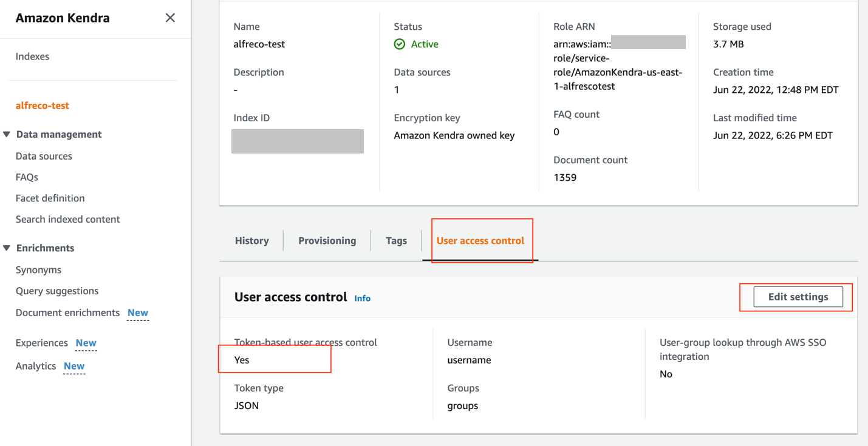Switch to the History tab
This screenshot has width=868, height=446.
(251, 240)
